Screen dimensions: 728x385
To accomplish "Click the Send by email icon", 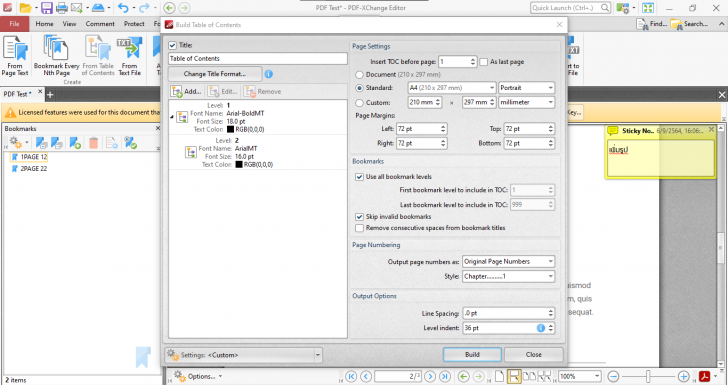I will click(x=77, y=8).
